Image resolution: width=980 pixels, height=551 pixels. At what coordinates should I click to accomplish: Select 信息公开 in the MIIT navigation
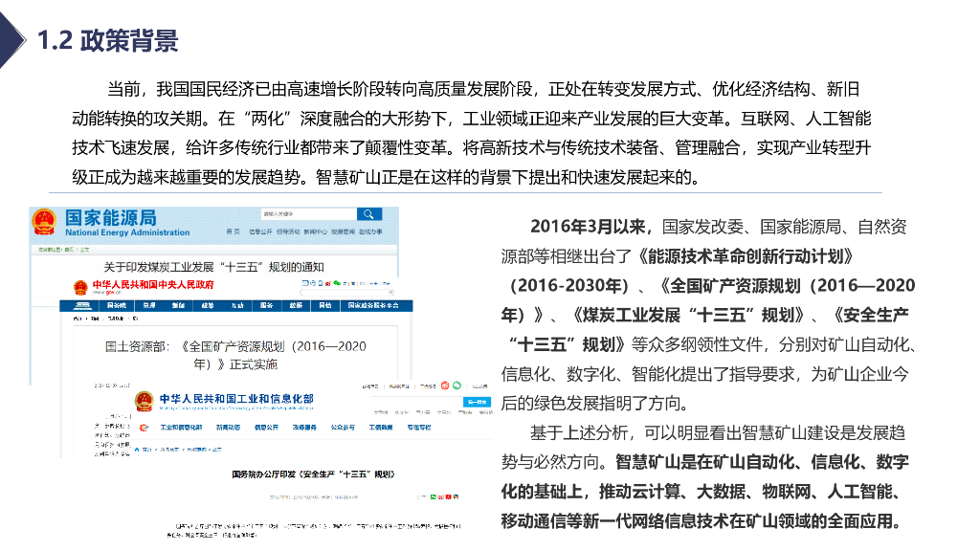pyautogui.click(x=266, y=428)
